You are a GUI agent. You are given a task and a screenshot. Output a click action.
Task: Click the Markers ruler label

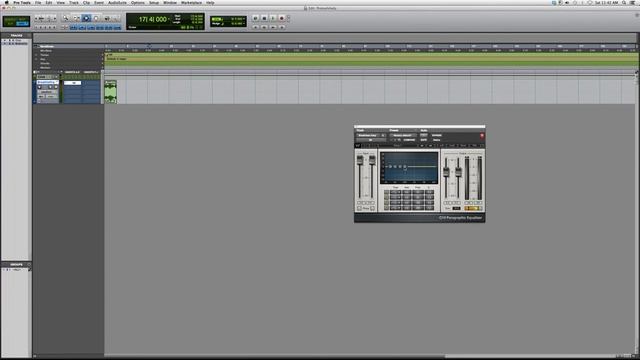[46, 67]
